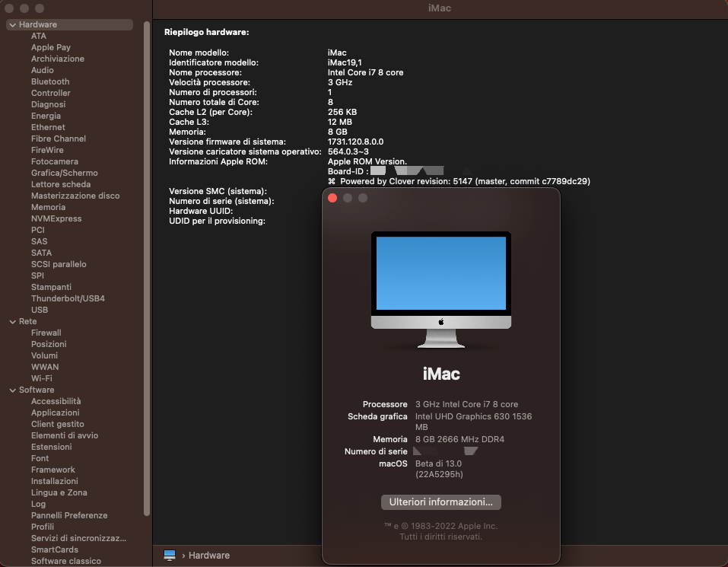
Task: Close the About This Mac window
Action: (x=332, y=199)
